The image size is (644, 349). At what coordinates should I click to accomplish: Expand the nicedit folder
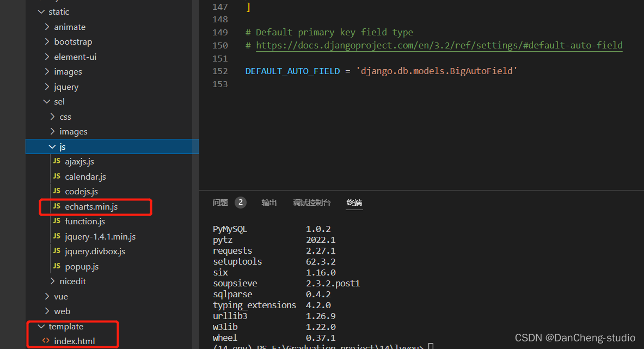pyautogui.click(x=52, y=281)
